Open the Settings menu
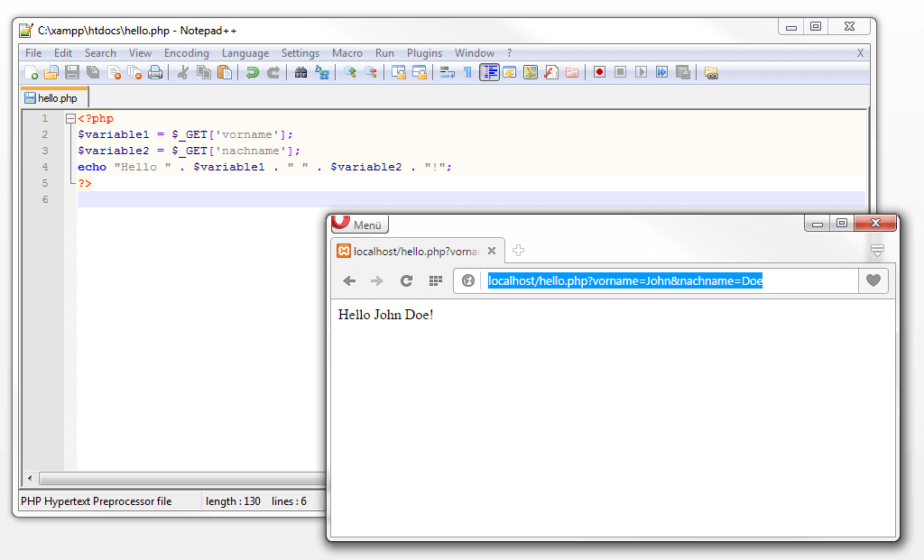The width and height of the screenshot is (924, 560). pos(300,53)
